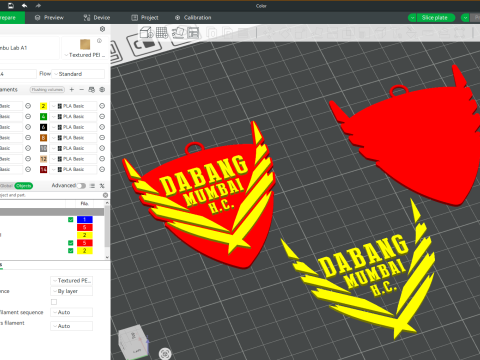The width and height of the screenshot is (480, 360).
Task: Switch to Objects in Global/Objects toggle
Action: tap(24, 186)
